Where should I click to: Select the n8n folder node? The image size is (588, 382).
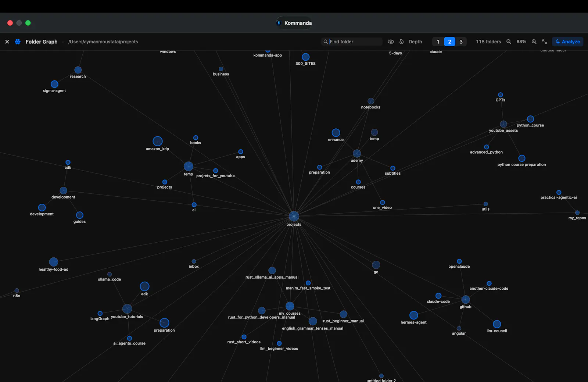coord(17,290)
